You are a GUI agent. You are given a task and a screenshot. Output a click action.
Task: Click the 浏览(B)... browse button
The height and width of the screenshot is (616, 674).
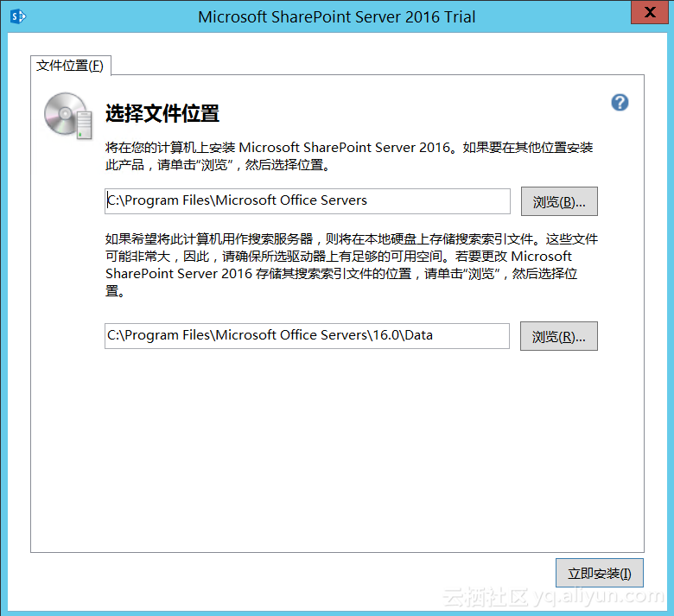pos(559,201)
